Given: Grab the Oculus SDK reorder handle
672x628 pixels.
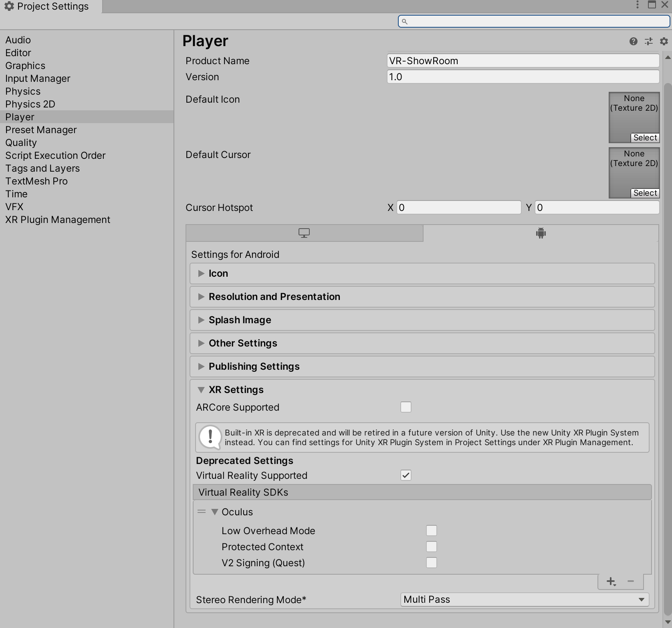Looking at the screenshot, I should pyautogui.click(x=202, y=512).
